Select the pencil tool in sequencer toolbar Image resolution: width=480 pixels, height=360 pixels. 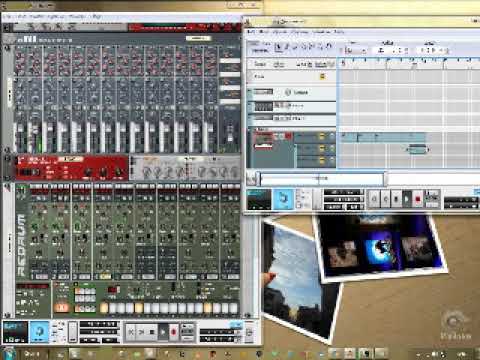(286, 47)
